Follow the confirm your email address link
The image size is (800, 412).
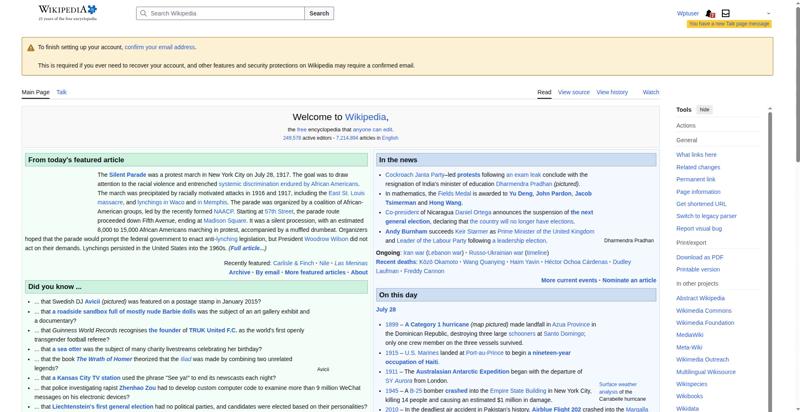pyautogui.click(x=160, y=47)
